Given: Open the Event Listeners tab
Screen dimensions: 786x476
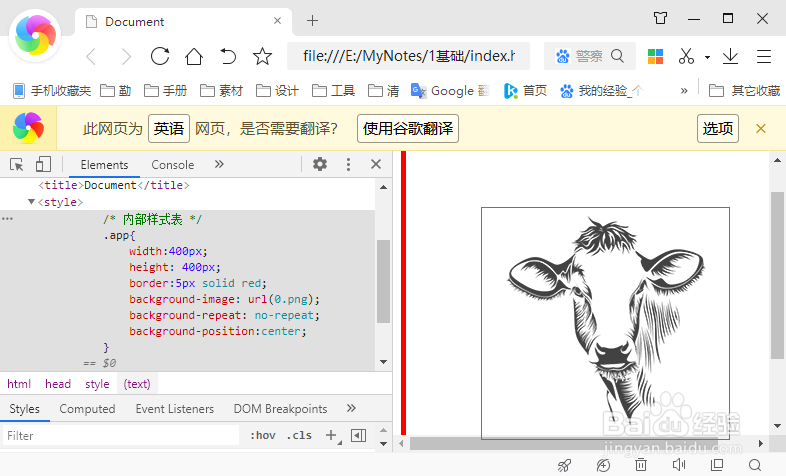Looking at the screenshot, I should tap(174, 409).
